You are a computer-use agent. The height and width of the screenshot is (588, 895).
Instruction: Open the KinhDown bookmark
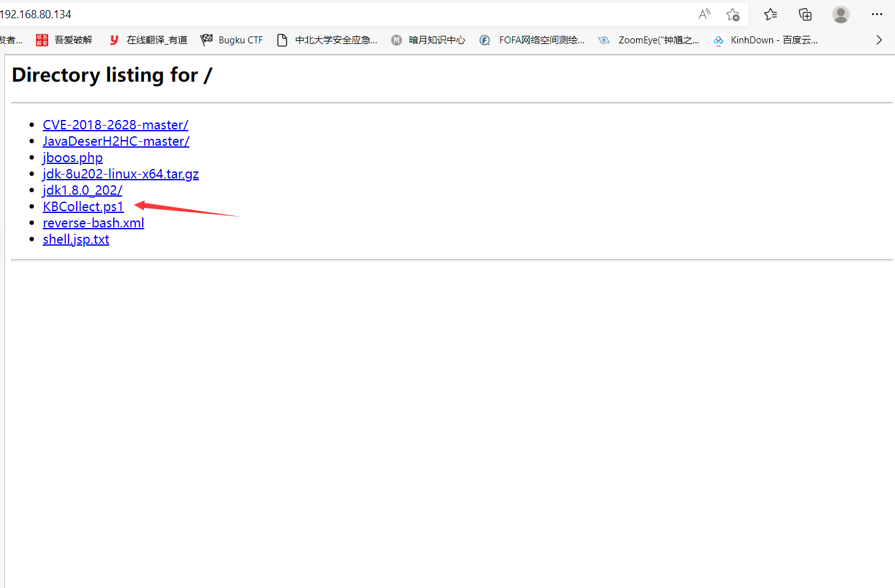click(x=766, y=40)
